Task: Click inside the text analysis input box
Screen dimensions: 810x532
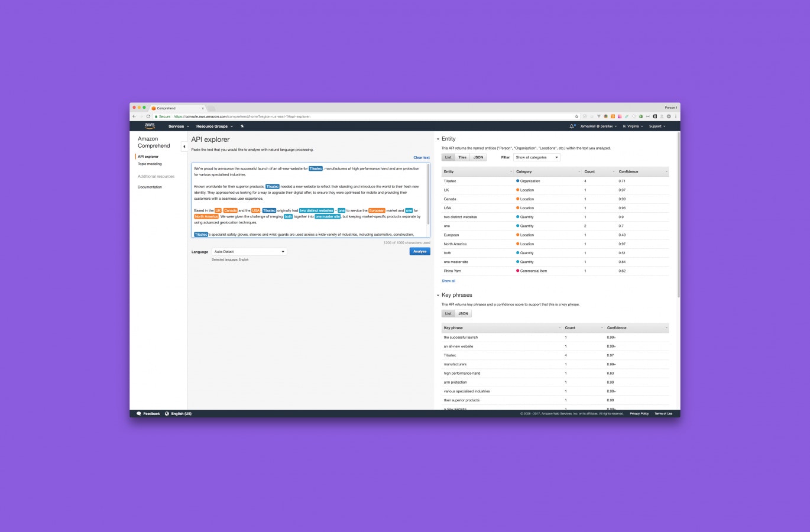Action: coord(309,200)
